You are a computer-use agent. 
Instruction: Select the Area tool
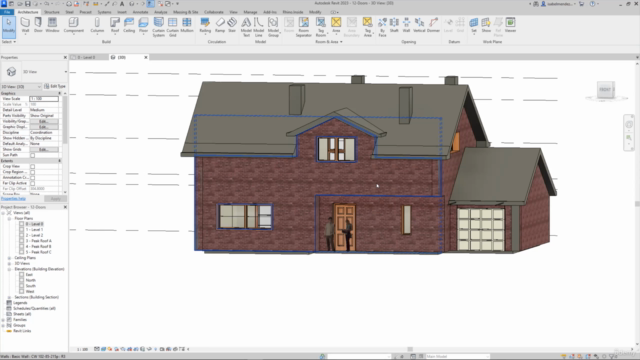(x=336, y=25)
